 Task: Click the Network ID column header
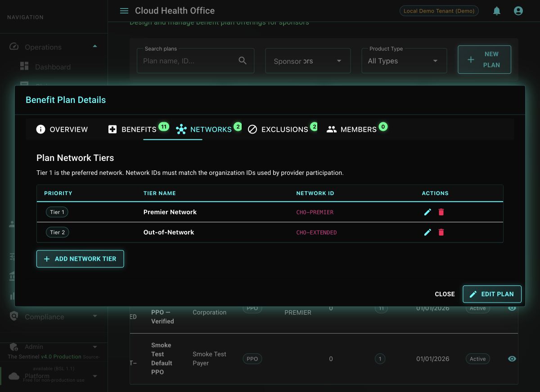(315, 193)
